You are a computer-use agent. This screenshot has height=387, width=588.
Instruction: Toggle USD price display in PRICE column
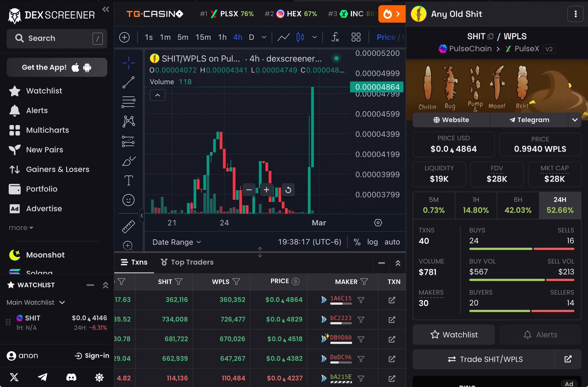pos(295,282)
